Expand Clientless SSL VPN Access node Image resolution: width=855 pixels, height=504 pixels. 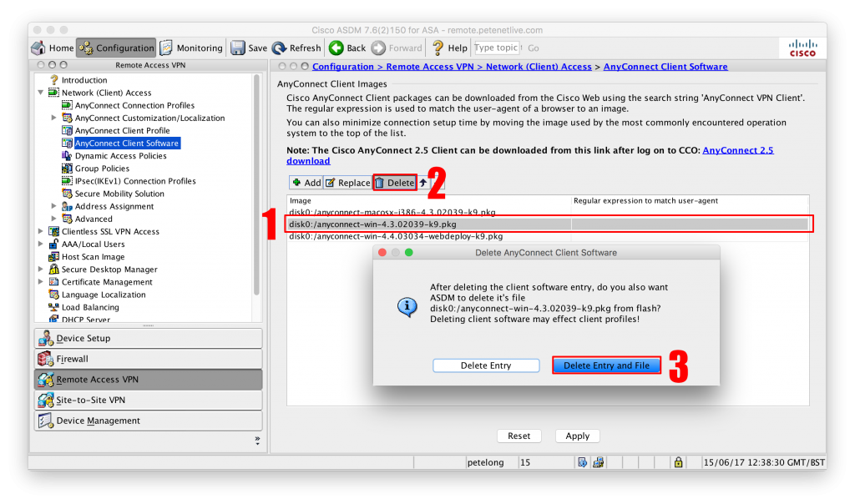(x=41, y=231)
